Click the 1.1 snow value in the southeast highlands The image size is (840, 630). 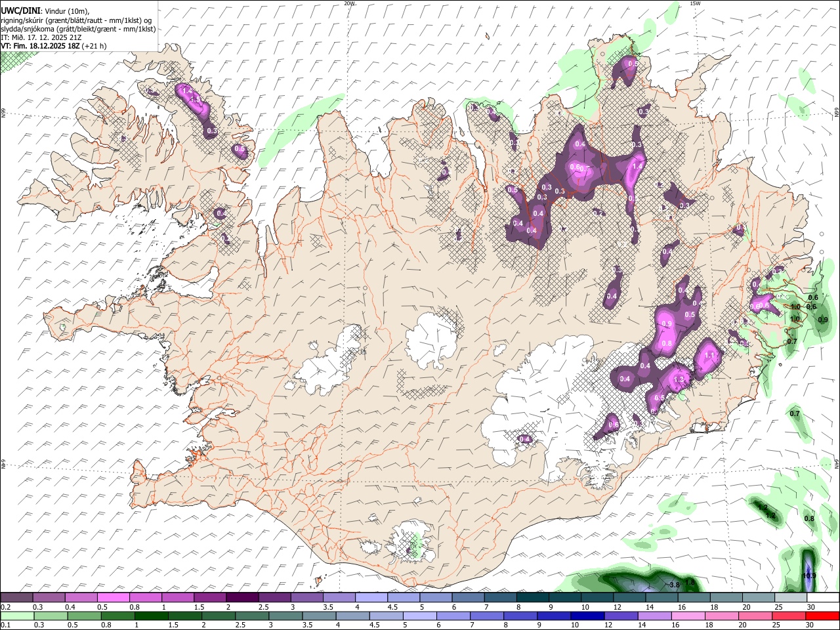click(709, 355)
